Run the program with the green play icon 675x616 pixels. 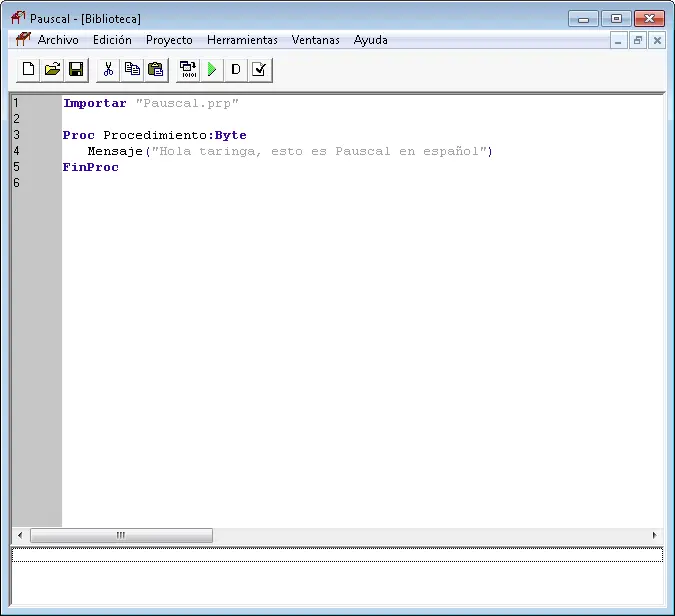coord(212,69)
